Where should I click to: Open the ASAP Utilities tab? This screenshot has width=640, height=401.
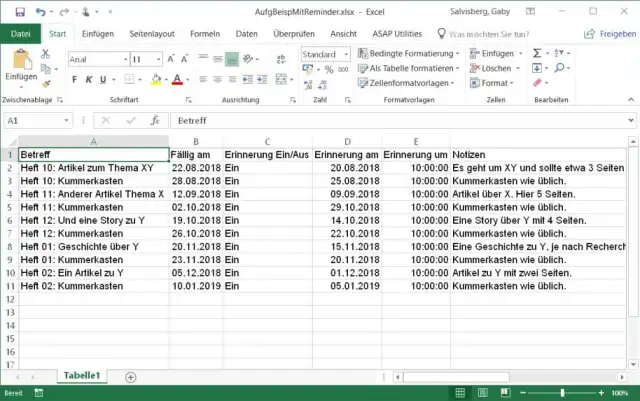pyautogui.click(x=397, y=33)
